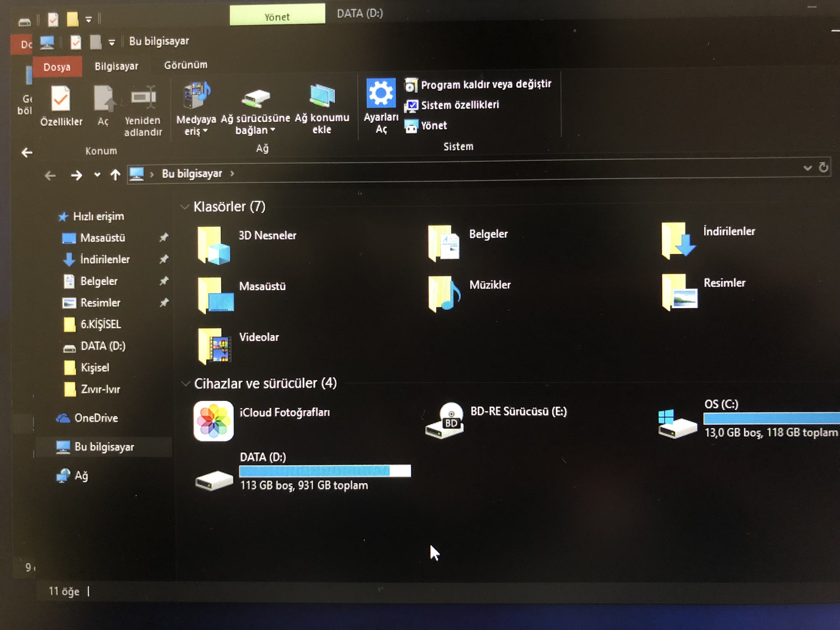Select DATA (D:) drive icon in main pane
This screenshot has width=840, height=630.
(214, 480)
